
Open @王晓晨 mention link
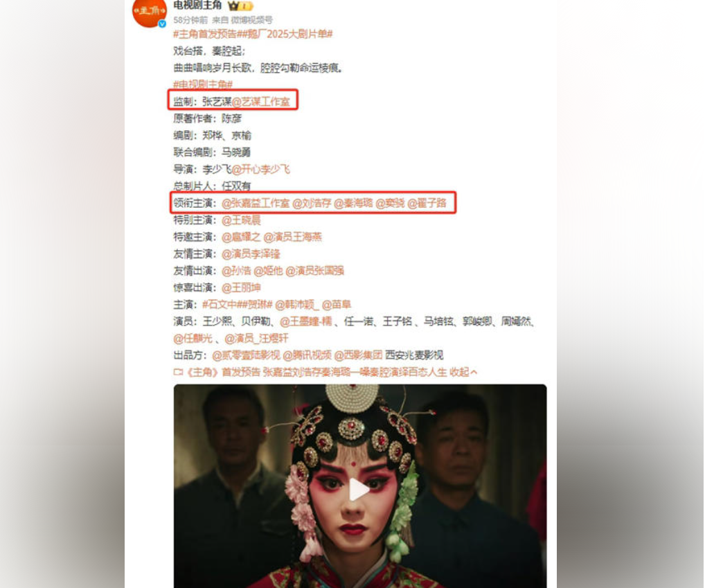coord(241,220)
